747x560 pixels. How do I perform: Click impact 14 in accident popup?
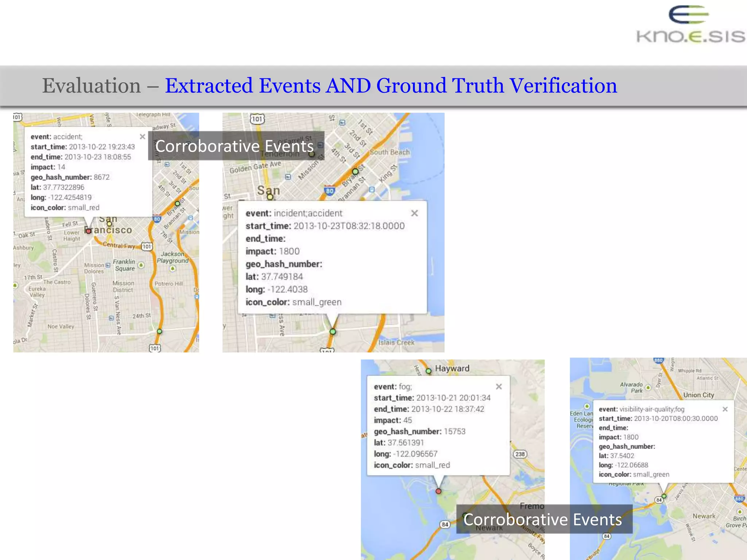pyautogui.click(x=48, y=167)
